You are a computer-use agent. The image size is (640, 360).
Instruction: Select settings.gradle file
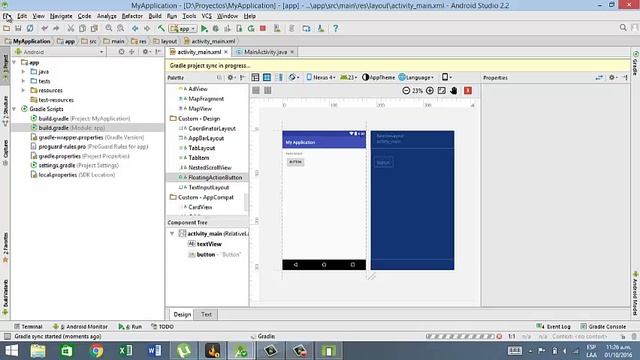click(x=75, y=165)
